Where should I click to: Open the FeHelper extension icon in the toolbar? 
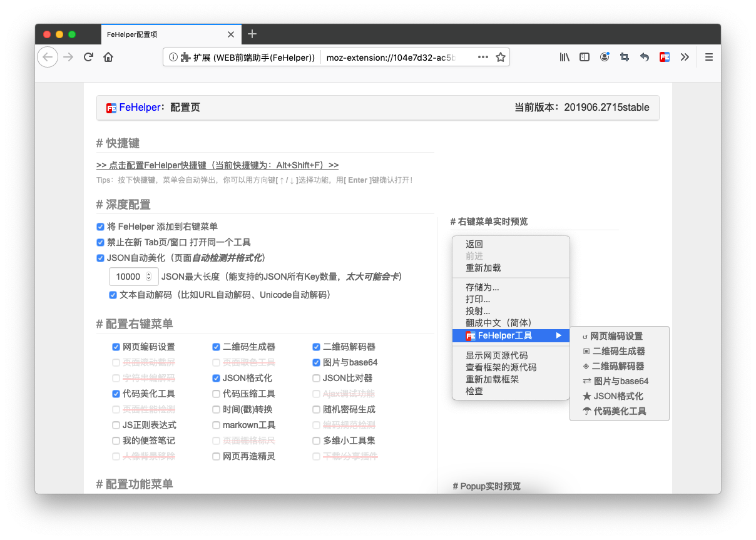(665, 57)
